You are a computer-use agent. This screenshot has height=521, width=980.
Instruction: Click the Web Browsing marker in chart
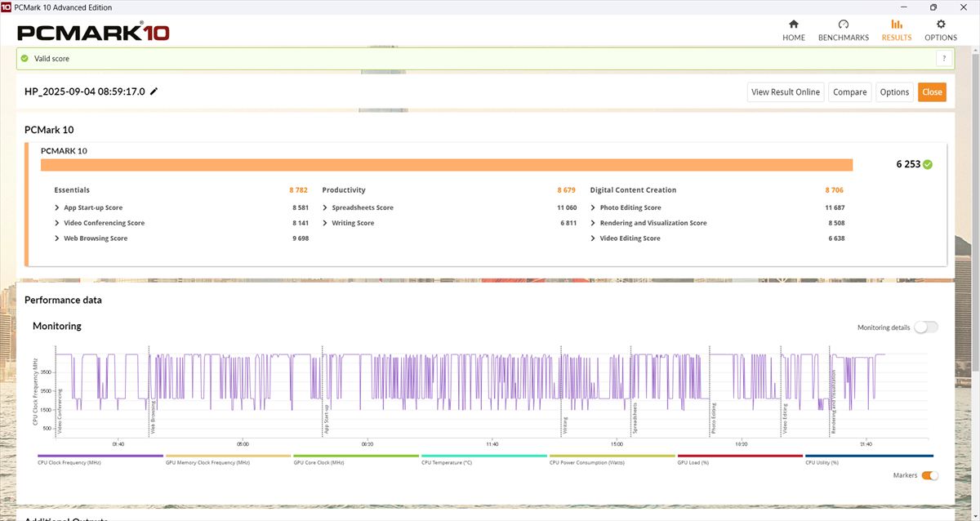pos(153,415)
